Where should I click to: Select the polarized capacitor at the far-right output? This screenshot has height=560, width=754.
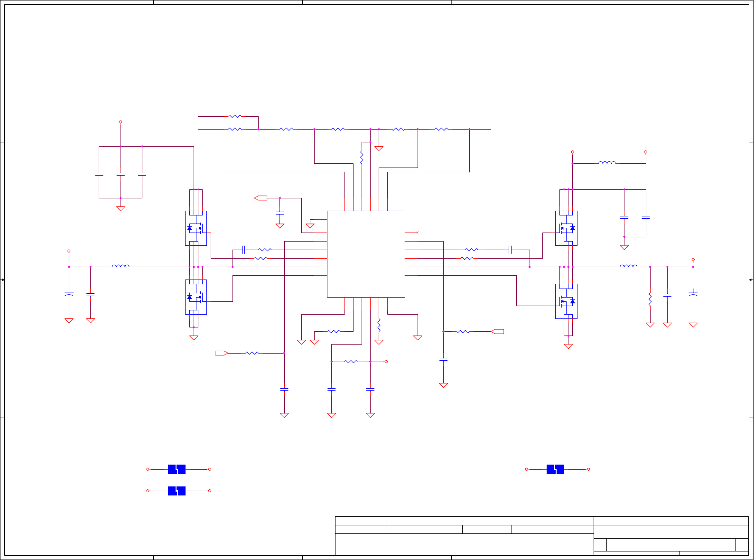point(693,295)
